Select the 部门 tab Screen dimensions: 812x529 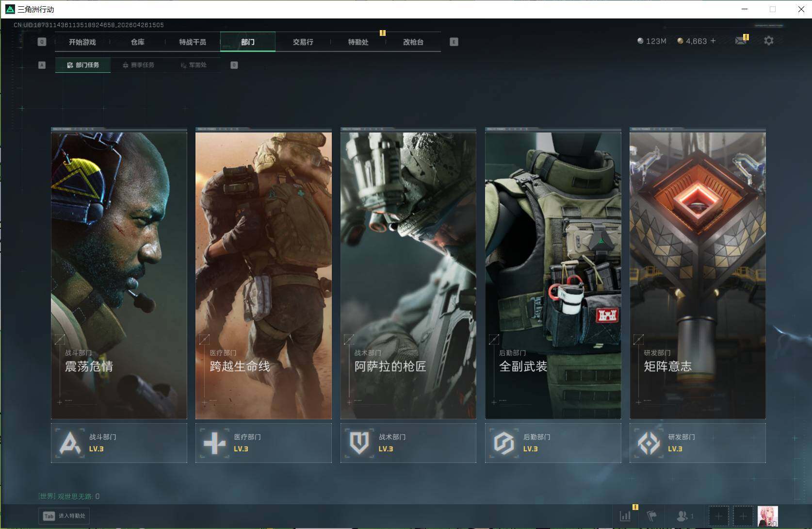(248, 42)
